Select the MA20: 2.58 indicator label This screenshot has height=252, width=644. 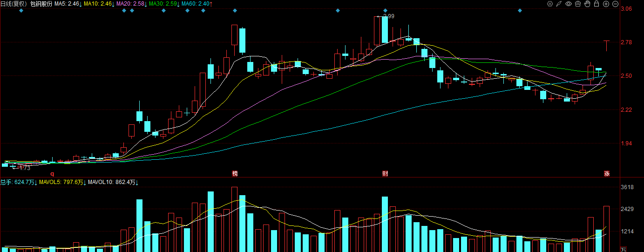133,4
